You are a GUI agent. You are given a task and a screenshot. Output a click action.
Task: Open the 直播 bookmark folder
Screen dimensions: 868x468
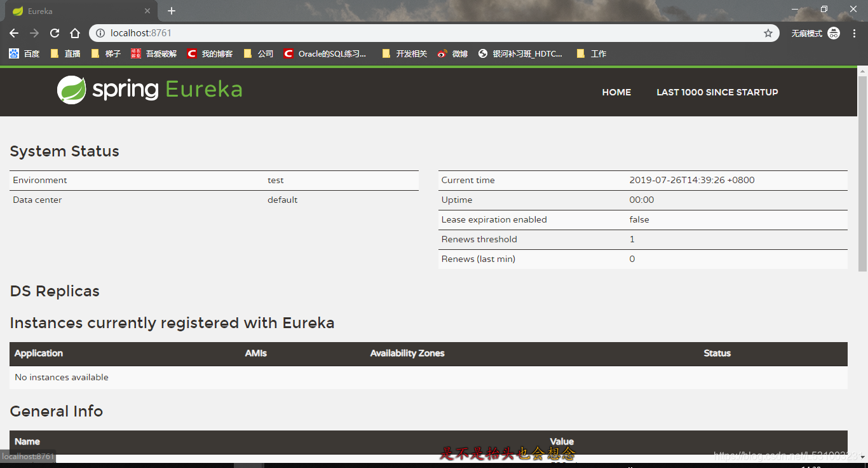tap(65, 54)
